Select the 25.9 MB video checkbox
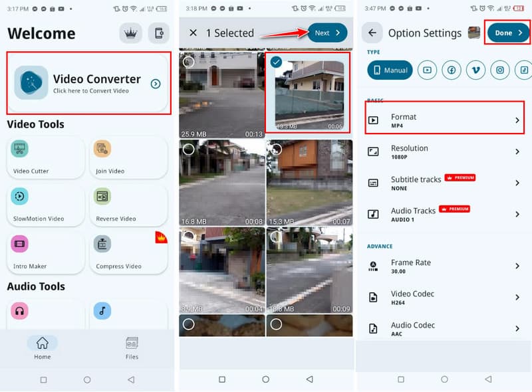532x392 pixels. (x=189, y=62)
